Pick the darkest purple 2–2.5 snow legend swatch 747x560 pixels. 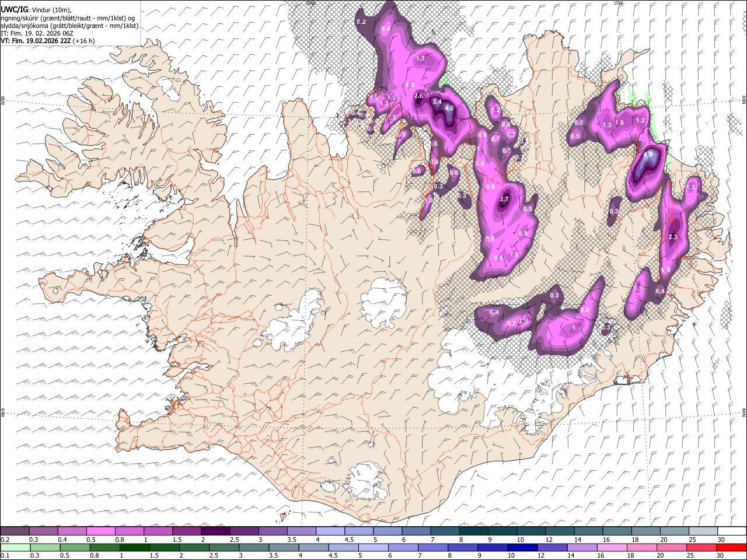215,531
